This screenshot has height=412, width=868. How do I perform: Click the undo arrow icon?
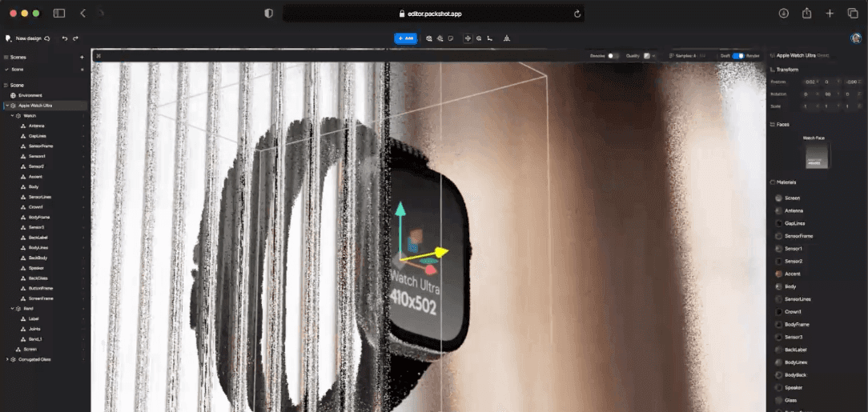point(65,38)
